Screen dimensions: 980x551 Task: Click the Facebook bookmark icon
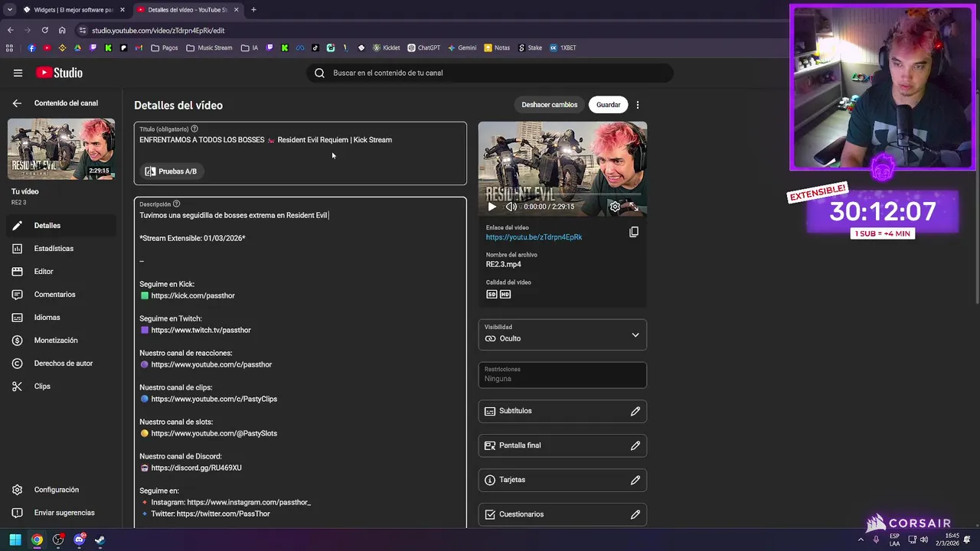point(31,47)
